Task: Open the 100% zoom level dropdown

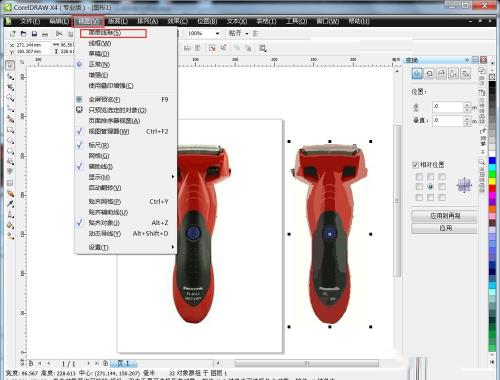Action: coord(217,33)
